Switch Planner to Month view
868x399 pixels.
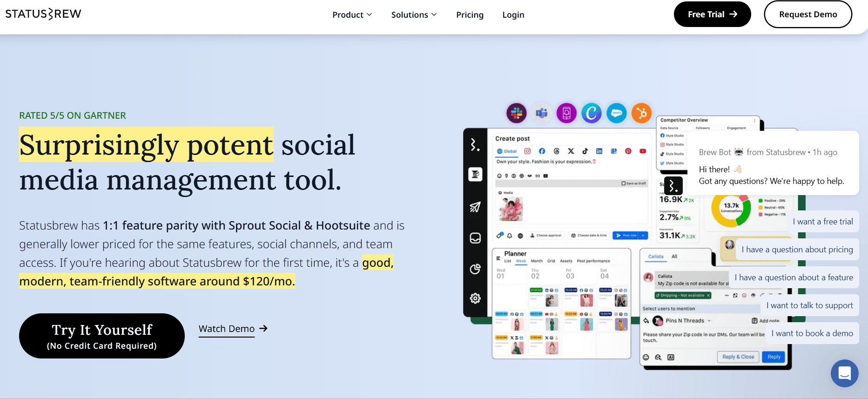537,261
